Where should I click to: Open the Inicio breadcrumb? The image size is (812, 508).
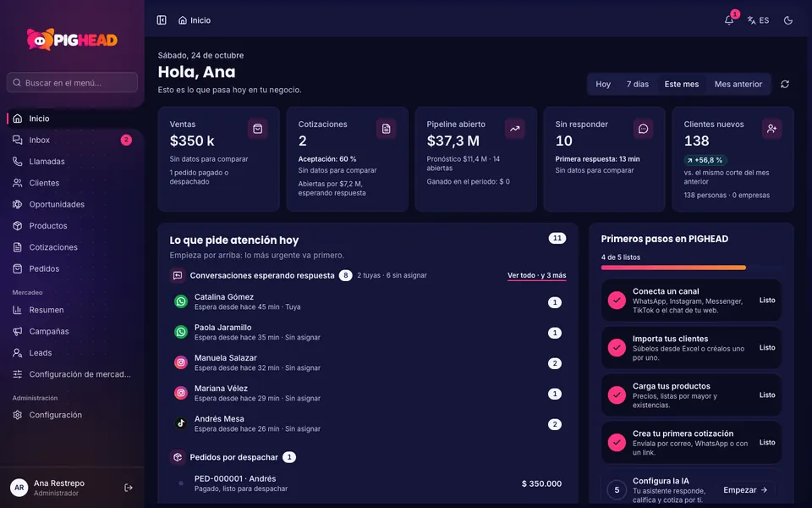coord(195,20)
